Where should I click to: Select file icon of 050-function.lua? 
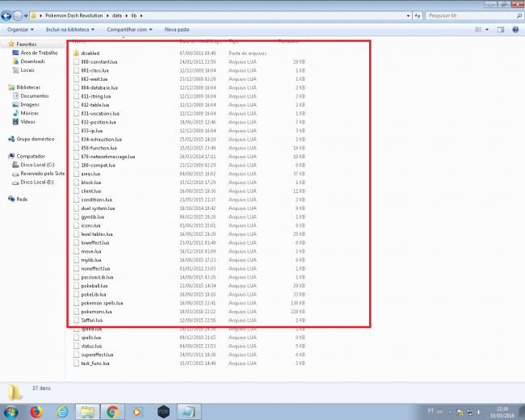(76, 148)
